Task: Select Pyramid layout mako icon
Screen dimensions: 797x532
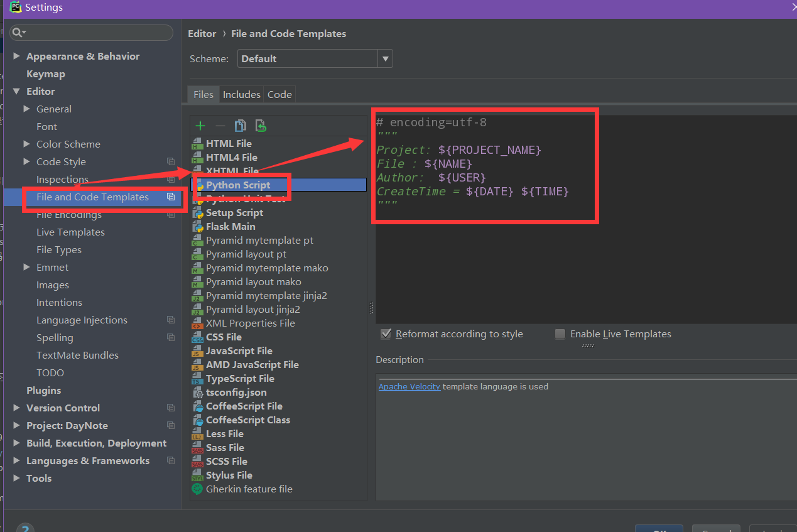Action: (x=197, y=282)
